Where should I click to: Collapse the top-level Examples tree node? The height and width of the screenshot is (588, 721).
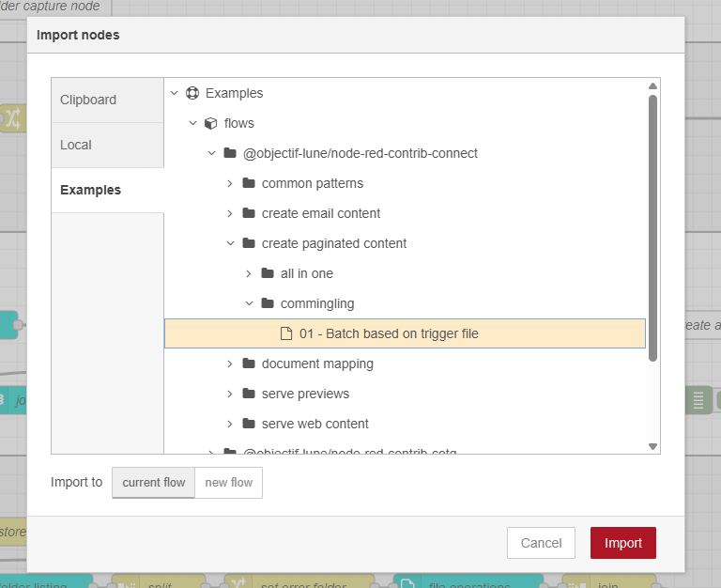(x=174, y=93)
